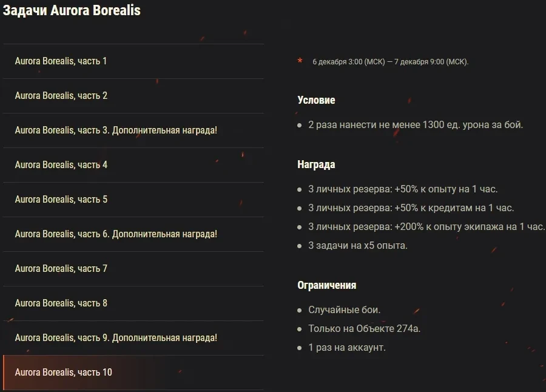Click the 1300 ед. урона condition text
The width and height of the screenshot is (546, 392).
(415, 125)
